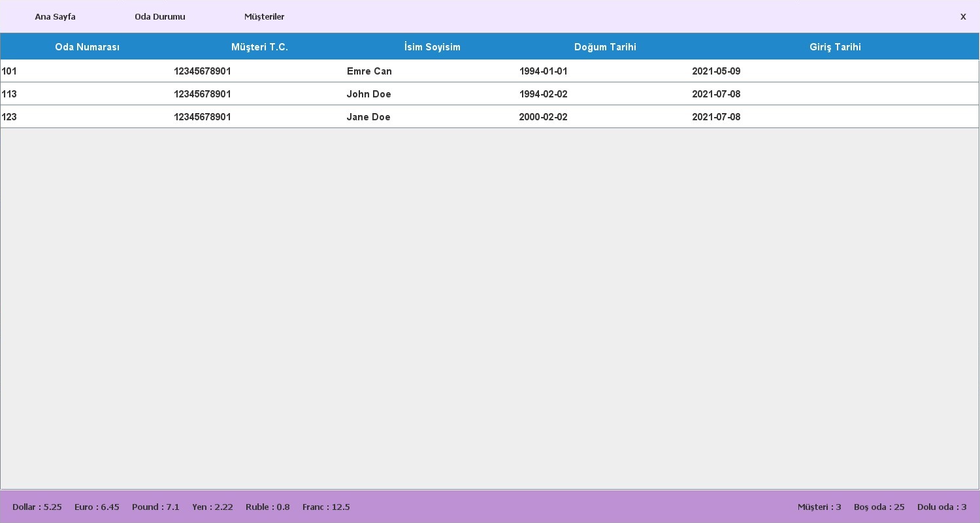Screen dimensions: 980x523
Task: Sort by the Oda Numarası column header
Action: (x=87, y=46)
